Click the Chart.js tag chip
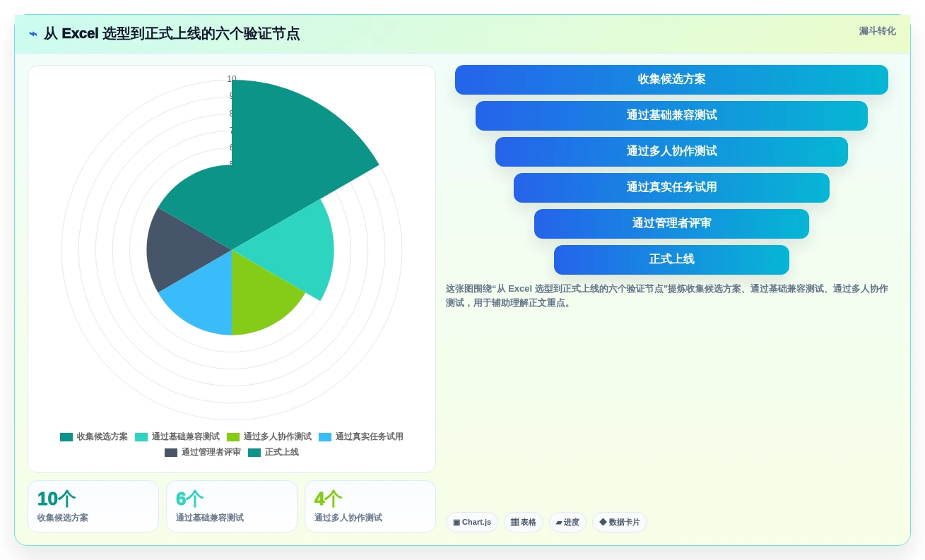The width and height of the screenshot is (925, 560). click(472, 523)
